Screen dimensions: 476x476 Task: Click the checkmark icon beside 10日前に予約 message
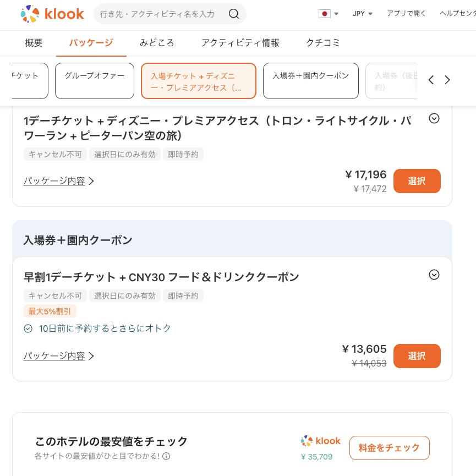coord(28,328)
